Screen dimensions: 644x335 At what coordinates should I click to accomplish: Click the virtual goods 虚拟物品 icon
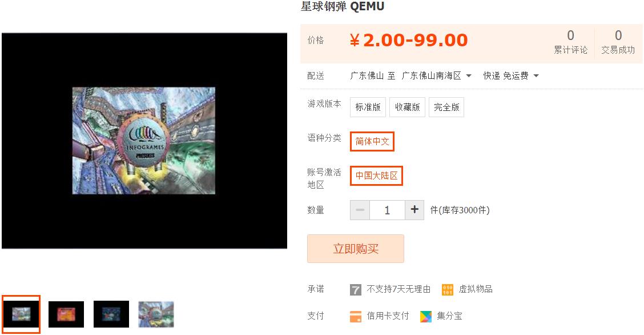447,290
